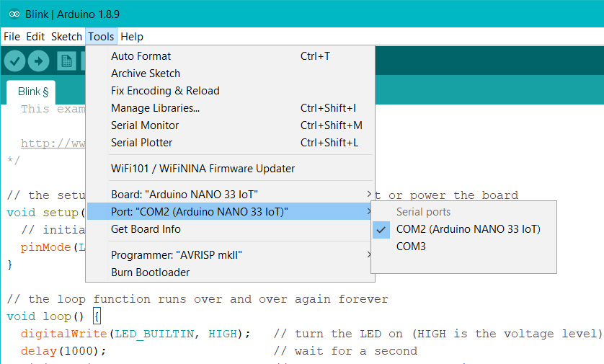Viewport: 604px width, 364px height.
Task: Expand the Port COM2 submenu entry
Action: pyautogui.click(x=230, y=211)
